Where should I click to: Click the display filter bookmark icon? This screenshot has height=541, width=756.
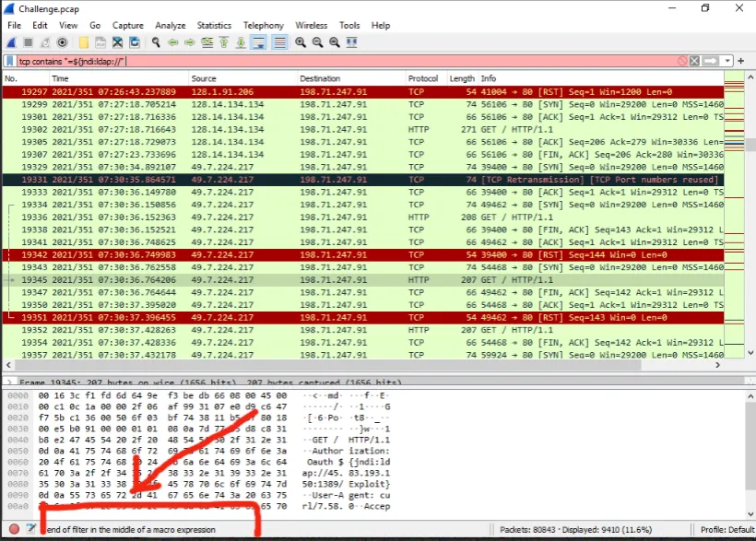tap(9, 61)
